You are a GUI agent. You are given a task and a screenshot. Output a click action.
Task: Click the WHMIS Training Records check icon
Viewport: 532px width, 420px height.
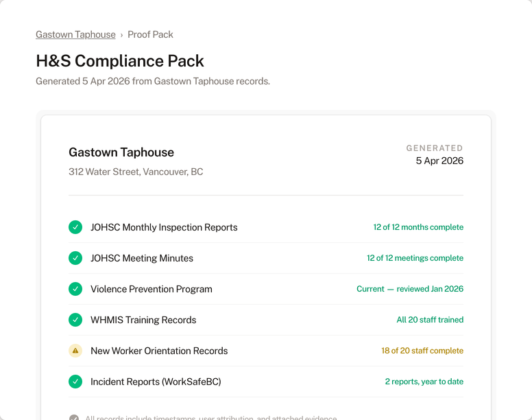point(75,320)
